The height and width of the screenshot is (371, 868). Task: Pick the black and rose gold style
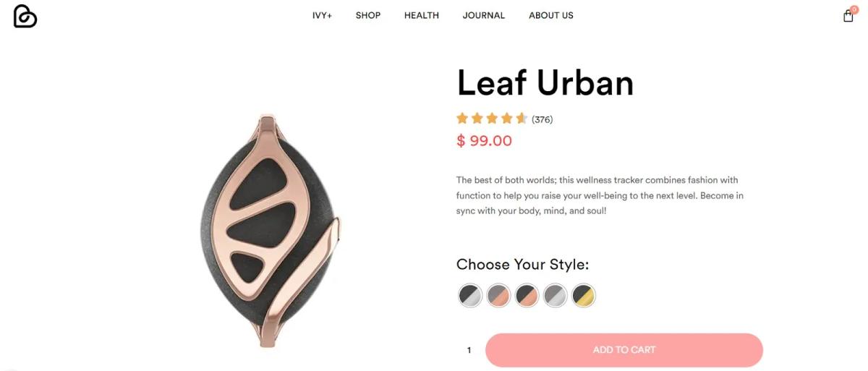527,295
